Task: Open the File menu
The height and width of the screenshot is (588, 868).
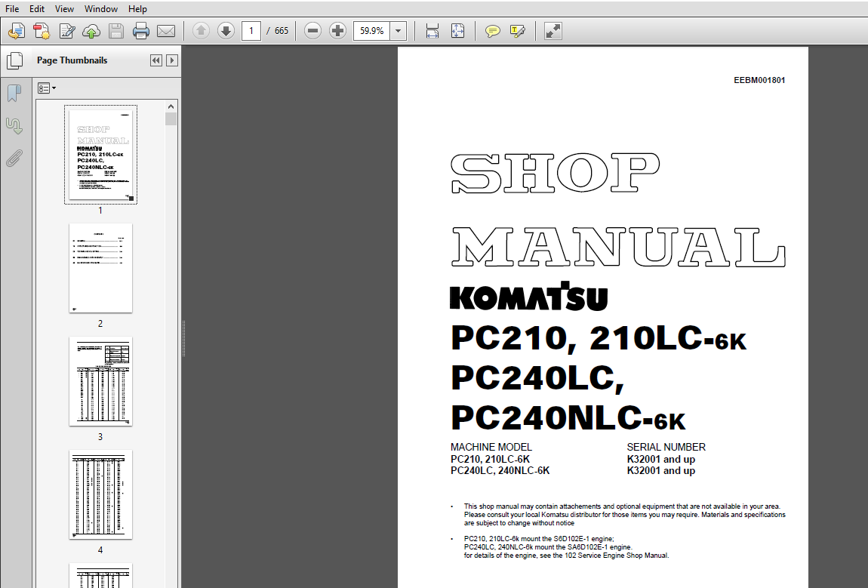Action: tap(11, 9)
